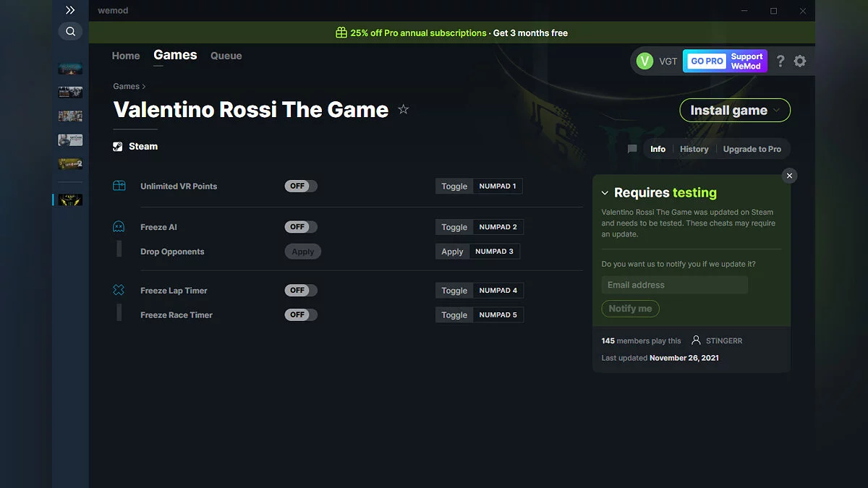Click Toggle hotkey button for Freeze Lap Timer

(454, 291)
